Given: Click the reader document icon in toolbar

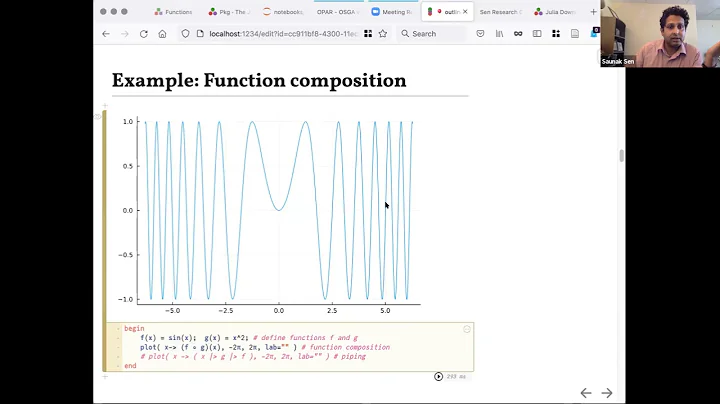Looking at the screenshot, I should (575, 34).
